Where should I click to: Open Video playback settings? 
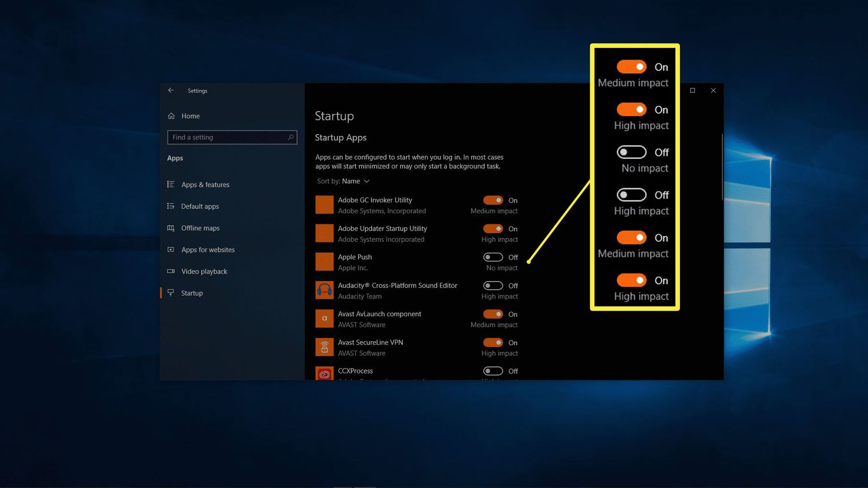(197, 271)
